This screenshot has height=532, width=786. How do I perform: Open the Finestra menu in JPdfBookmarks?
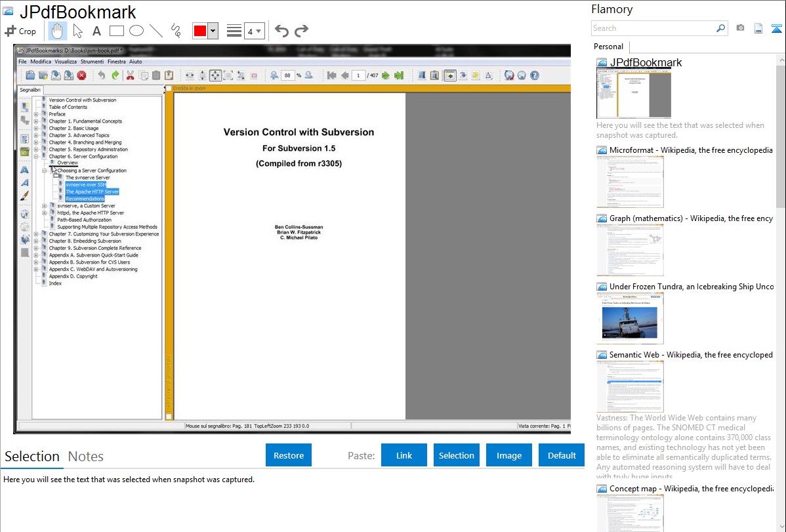(116, 62)
